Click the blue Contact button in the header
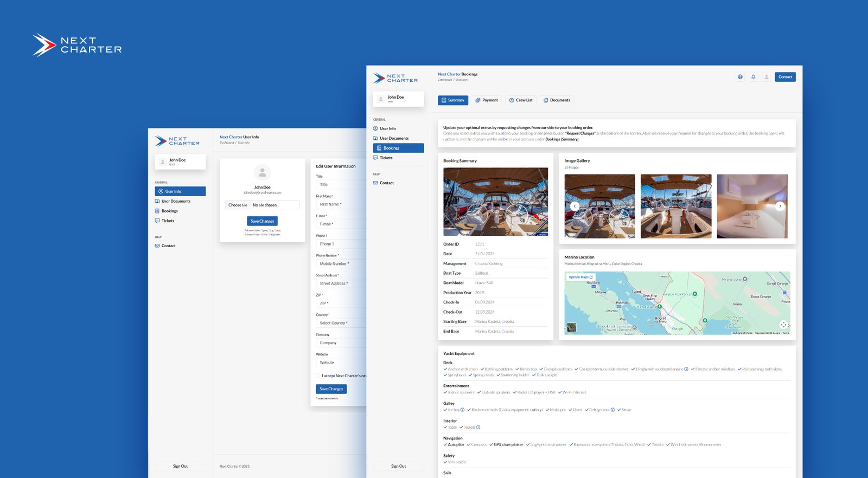This screenshot has height=478, width=868. (x=785, y=77)
